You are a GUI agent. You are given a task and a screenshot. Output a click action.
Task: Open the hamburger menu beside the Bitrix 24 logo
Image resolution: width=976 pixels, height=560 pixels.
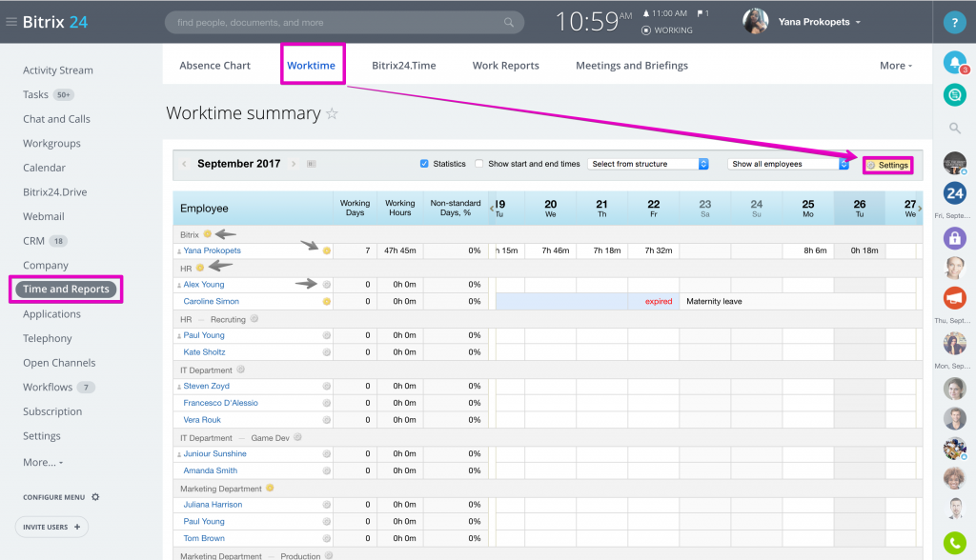pos(11,22)
